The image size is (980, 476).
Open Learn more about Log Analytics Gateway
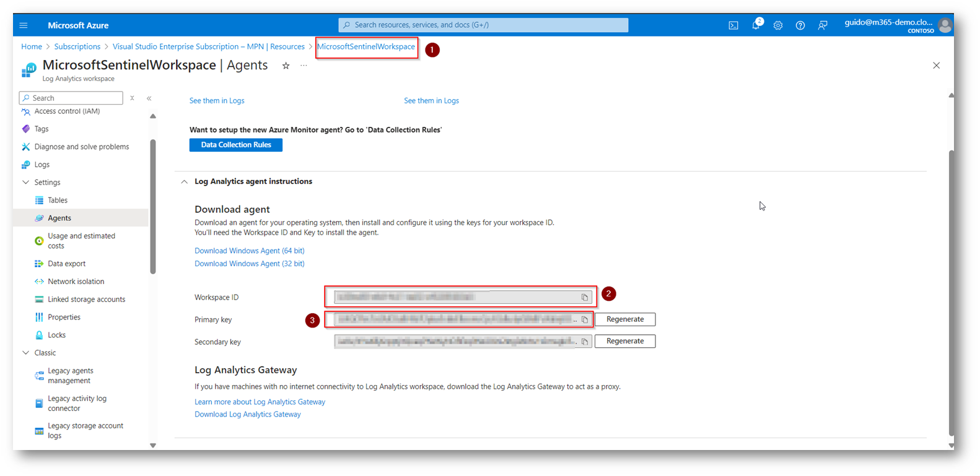(x=260, y=402)
